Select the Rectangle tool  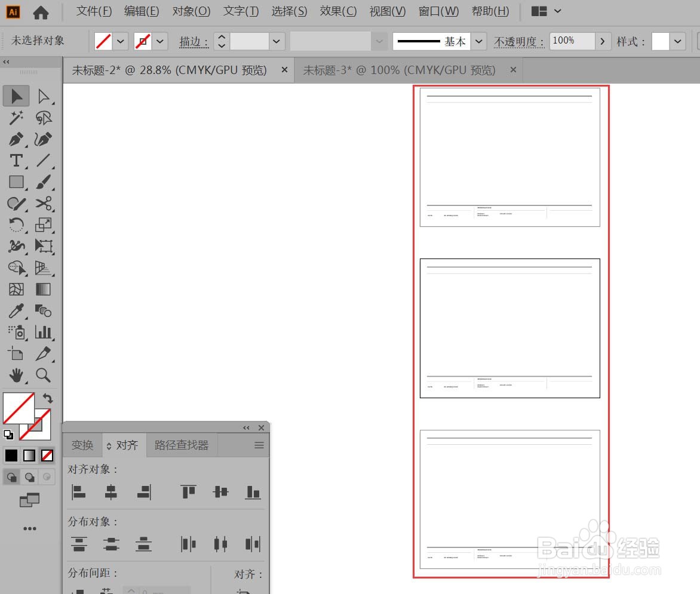17,182
